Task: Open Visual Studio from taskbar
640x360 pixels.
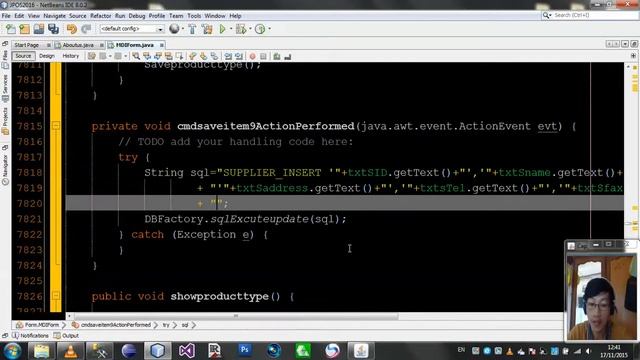Action: coord(187,351)
